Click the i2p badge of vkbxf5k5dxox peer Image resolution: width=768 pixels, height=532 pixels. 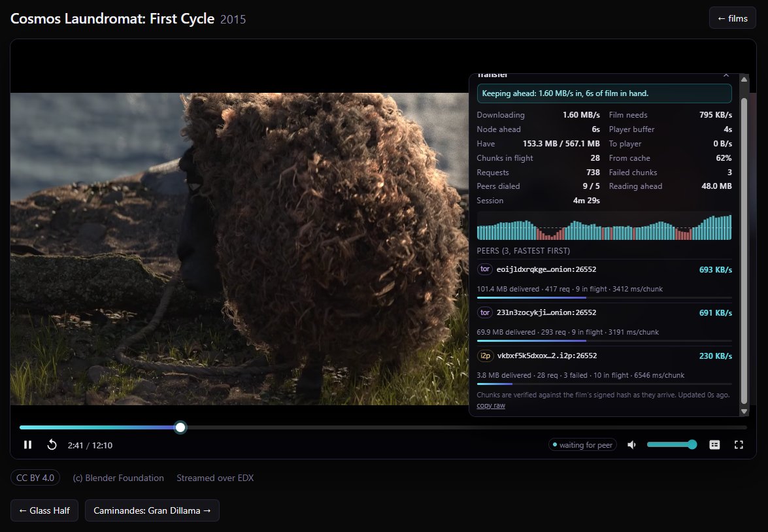(486, 356)
